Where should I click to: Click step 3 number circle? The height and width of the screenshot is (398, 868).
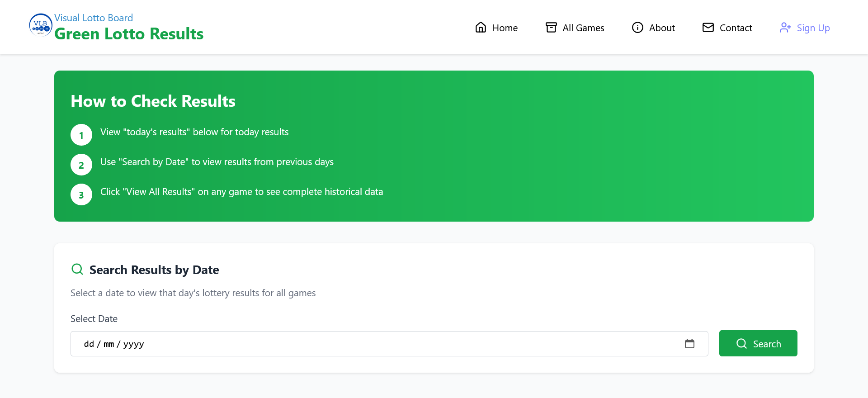click(x=81, y=194)
